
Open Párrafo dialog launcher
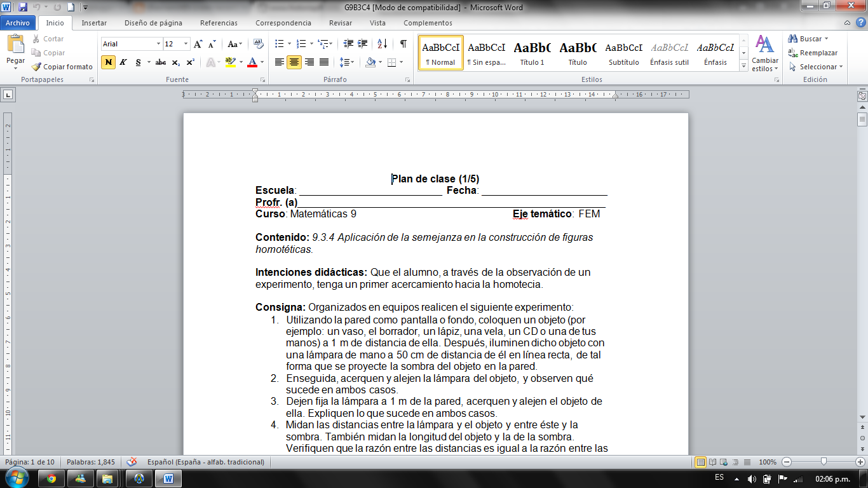click(x=409, y=80)
